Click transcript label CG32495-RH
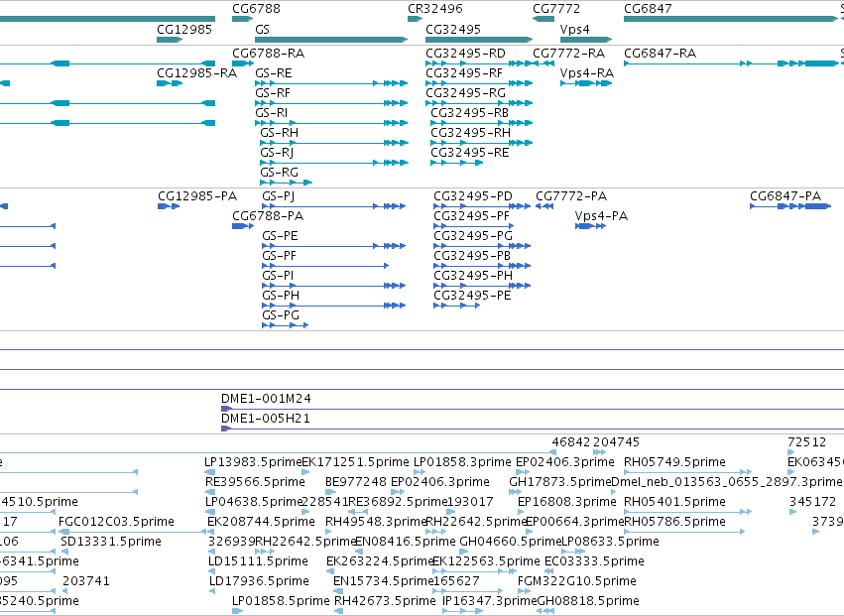The height and width of the screenshot is (616, 844). point(471,133)
